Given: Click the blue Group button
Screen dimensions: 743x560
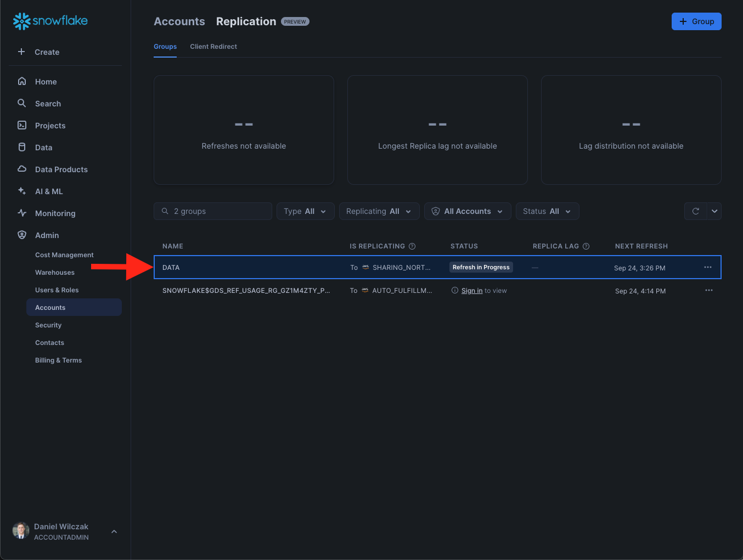Looking at the screenshot, I should [696, 21].
